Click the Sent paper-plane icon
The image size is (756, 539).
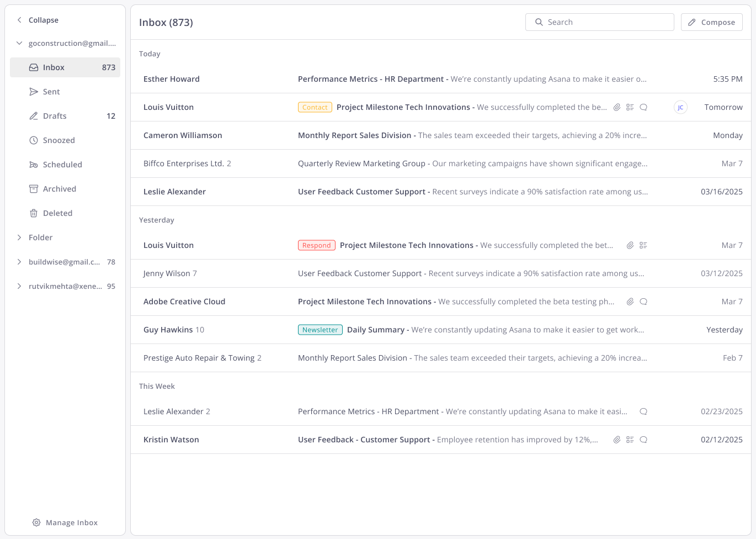click(34, 92)
